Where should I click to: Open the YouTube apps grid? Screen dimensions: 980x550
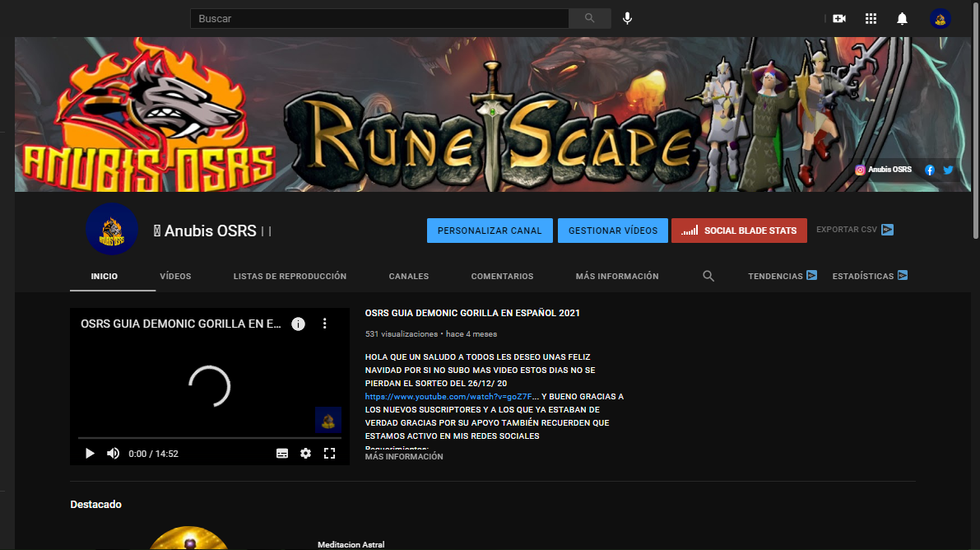(871, 18)
